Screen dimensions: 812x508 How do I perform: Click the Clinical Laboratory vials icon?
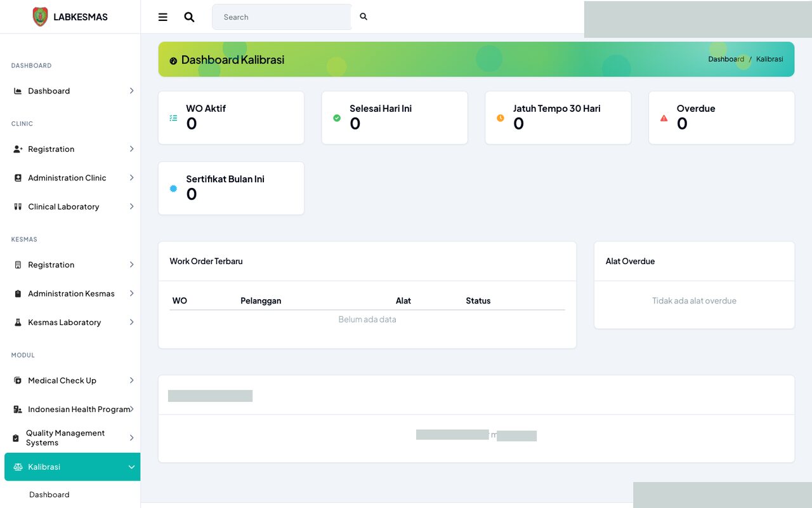pos(18,206)
